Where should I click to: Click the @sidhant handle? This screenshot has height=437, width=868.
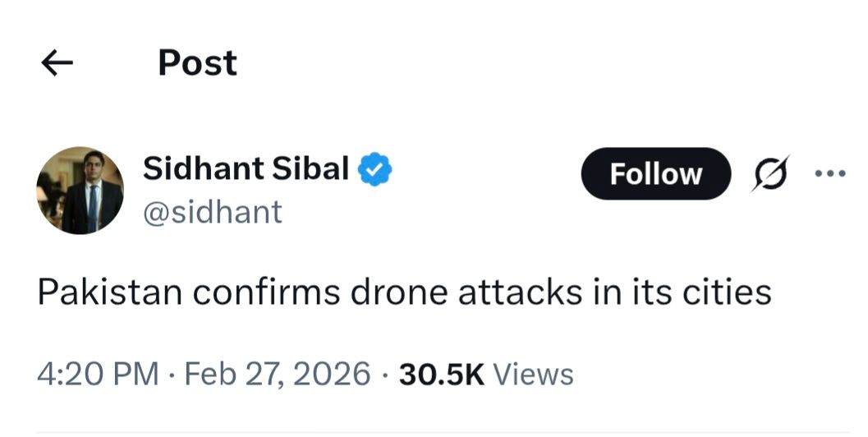(x=212, y=212)
